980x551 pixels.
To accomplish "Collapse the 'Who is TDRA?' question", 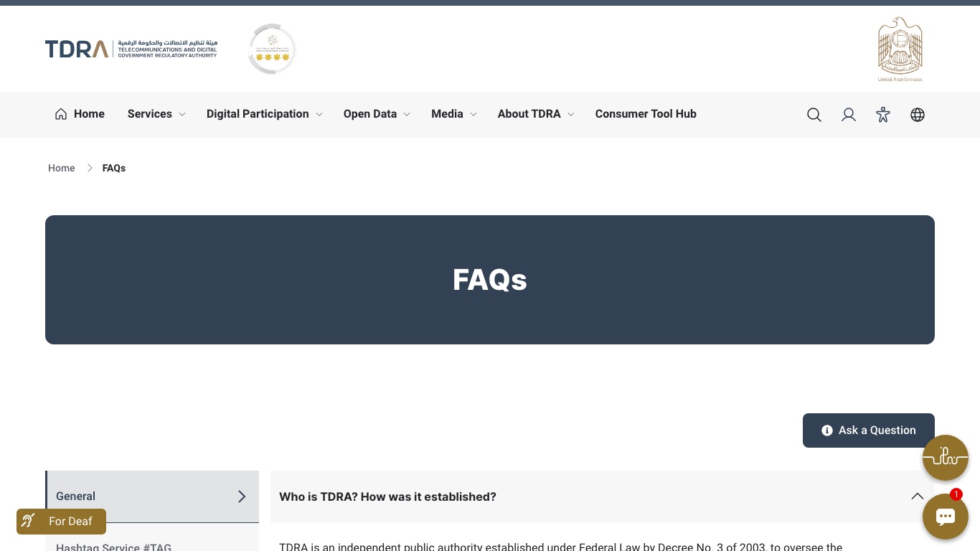I will click(x=603, y=496).
